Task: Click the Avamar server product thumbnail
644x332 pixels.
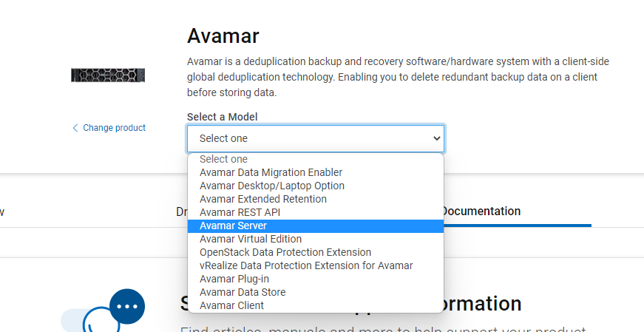Action: [108, 75]
